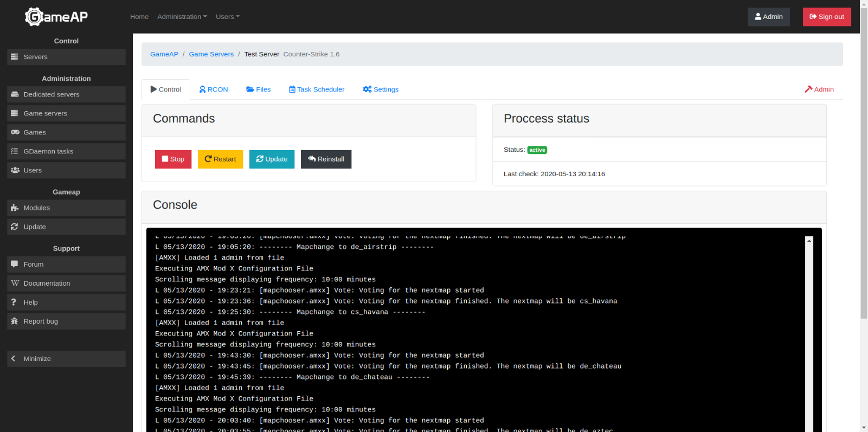Click the Report bug icon
Image resolution: width=868 pixels, height=432 pixels.
tap(15, 321)
